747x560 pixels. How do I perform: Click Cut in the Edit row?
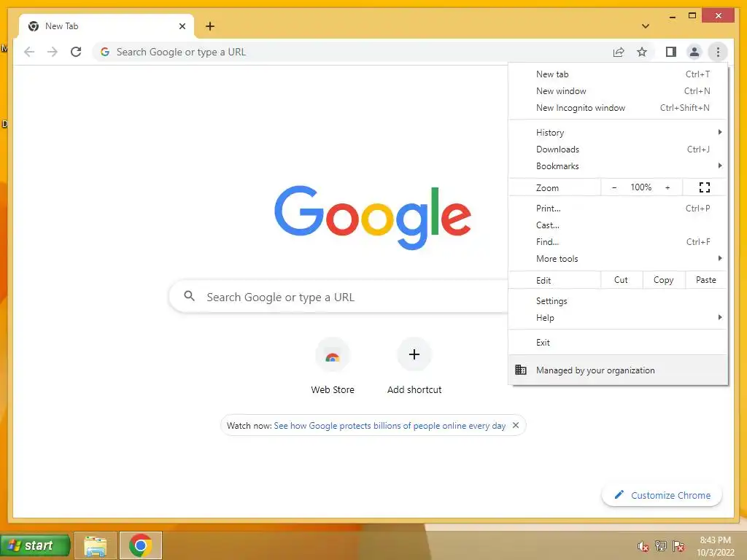pyautogui.click(x=622, y=280)
